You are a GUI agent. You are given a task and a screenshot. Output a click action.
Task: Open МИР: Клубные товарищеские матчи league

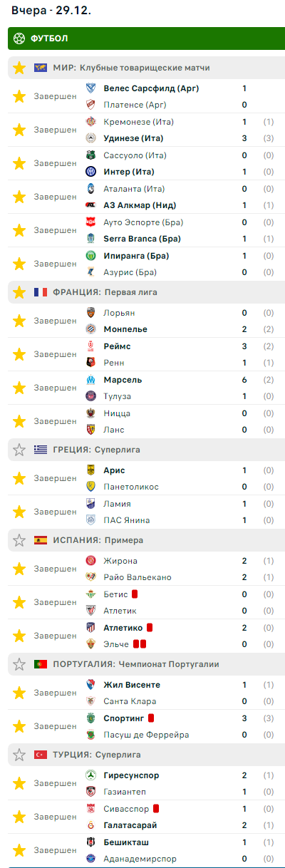coord(131,68)
